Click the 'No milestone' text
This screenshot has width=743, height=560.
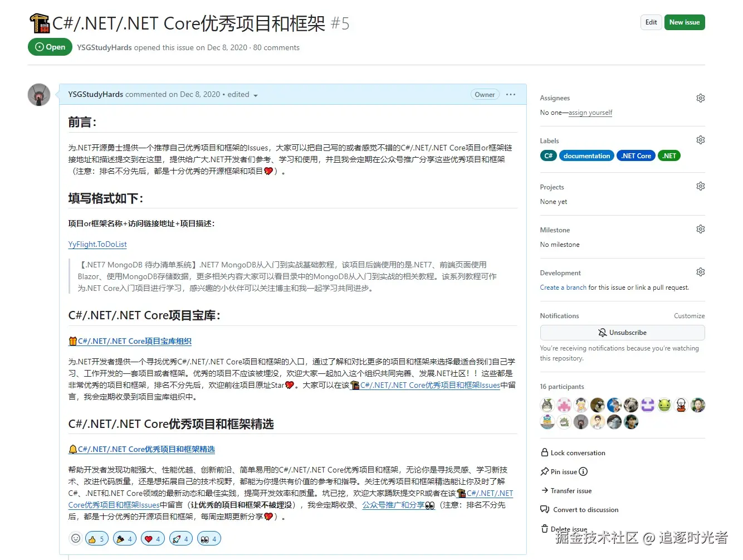coord(560,245)
